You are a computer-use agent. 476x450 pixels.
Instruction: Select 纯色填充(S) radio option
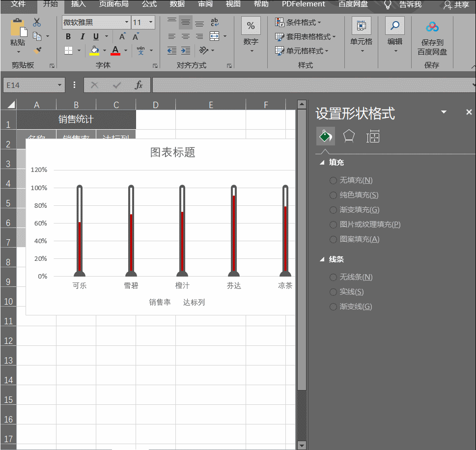(333, 195)
